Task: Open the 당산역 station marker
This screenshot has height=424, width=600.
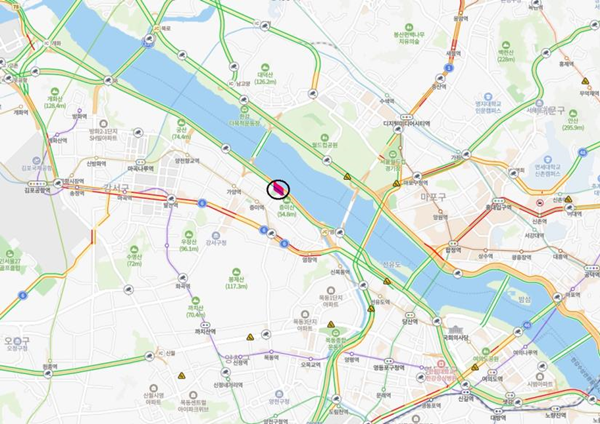Action: click(x=410, y=315)
